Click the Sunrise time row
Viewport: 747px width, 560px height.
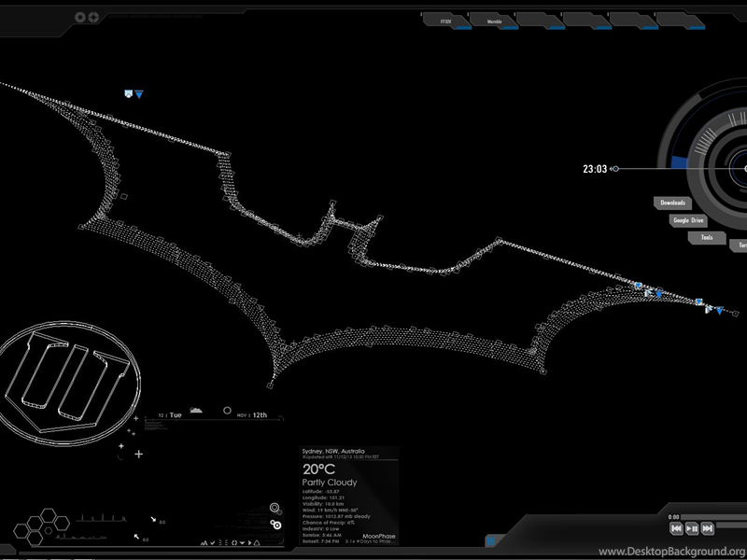[320, 535]
